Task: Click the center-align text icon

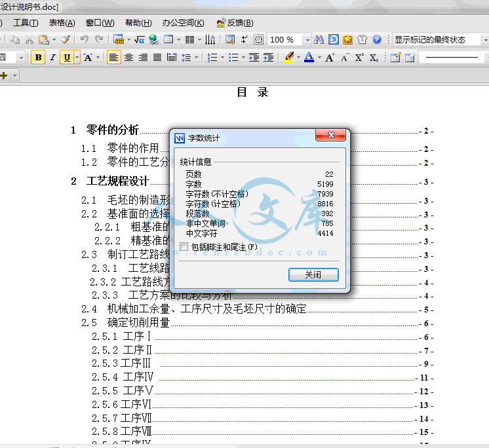Action: [x=128, y=58]
